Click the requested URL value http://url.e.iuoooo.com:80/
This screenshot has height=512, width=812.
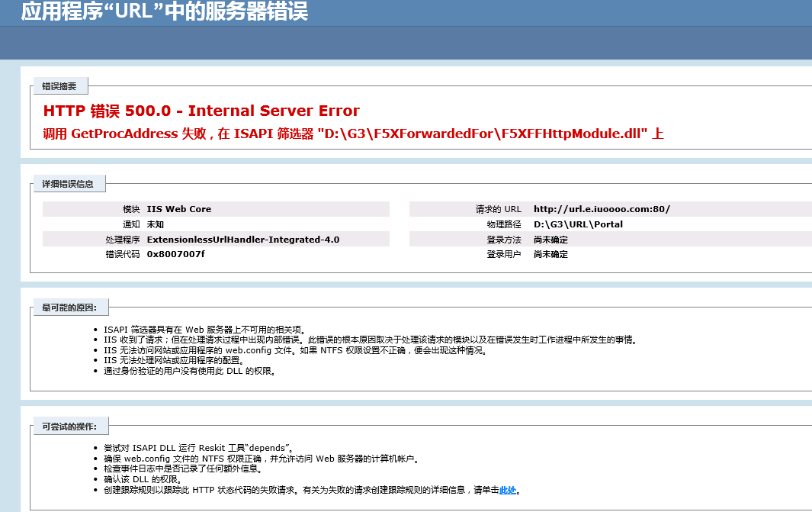(x=602, y=209)
